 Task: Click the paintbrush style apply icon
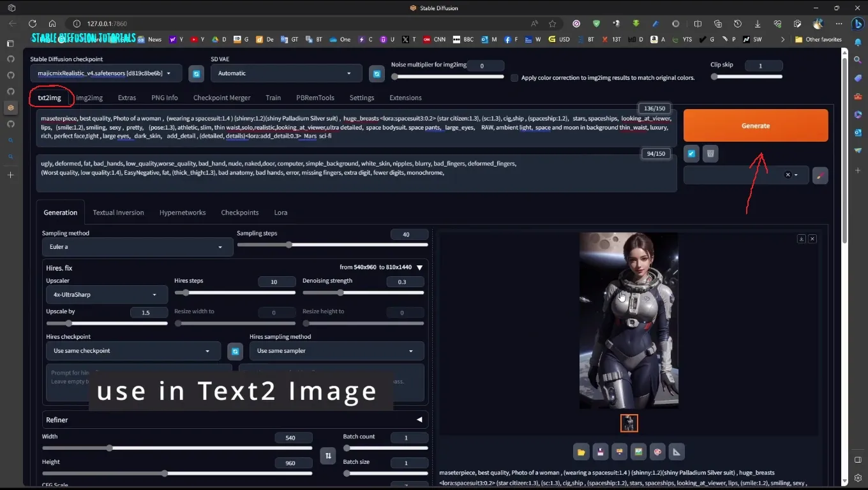820,175
